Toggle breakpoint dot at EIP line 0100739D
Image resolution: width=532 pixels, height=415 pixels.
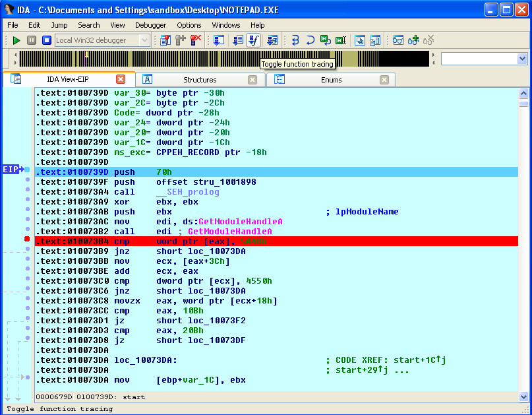(x=27, y=170)
